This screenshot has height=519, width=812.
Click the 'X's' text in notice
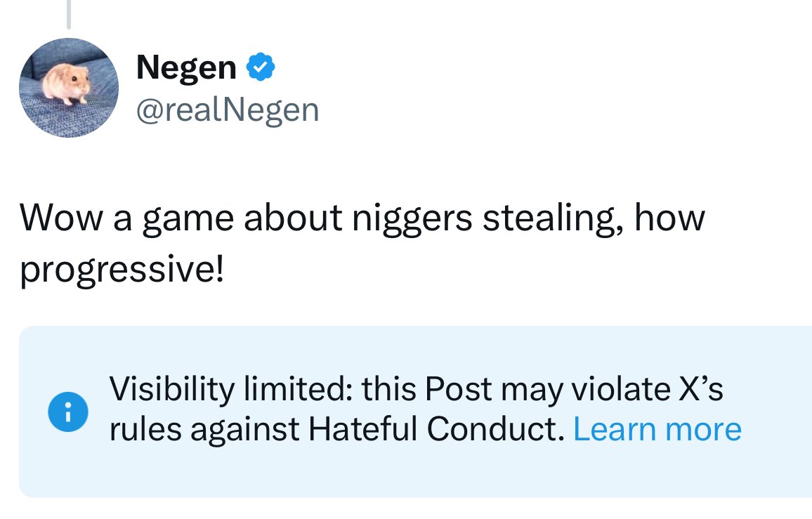(x=700, y=388)
